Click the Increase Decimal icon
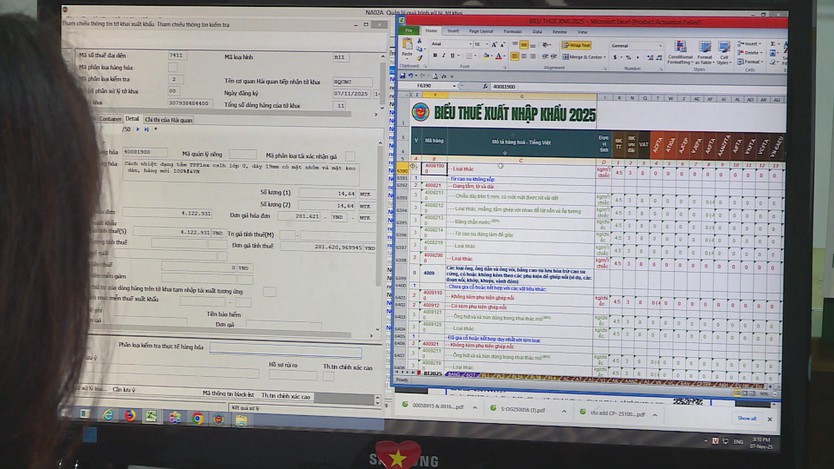This screenshot has height=469, width=834. click(649, 57)
